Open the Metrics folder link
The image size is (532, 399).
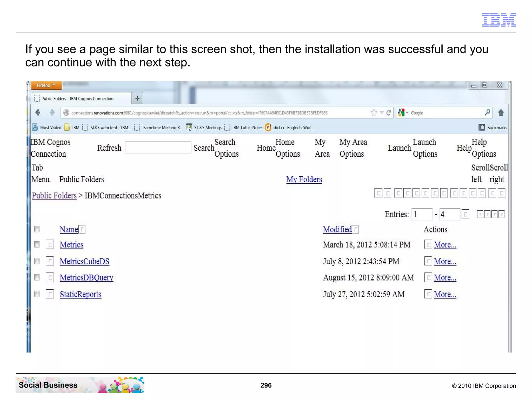(71, 245)
